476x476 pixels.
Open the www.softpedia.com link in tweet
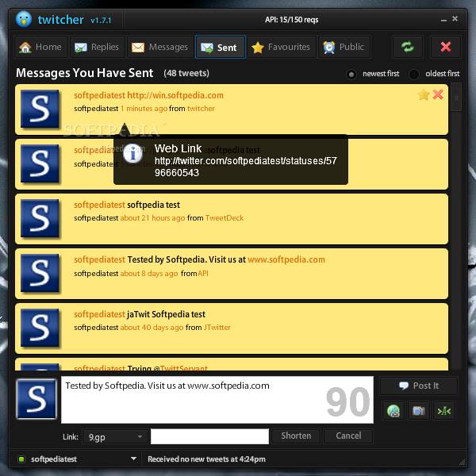click(x=286, y=259)
